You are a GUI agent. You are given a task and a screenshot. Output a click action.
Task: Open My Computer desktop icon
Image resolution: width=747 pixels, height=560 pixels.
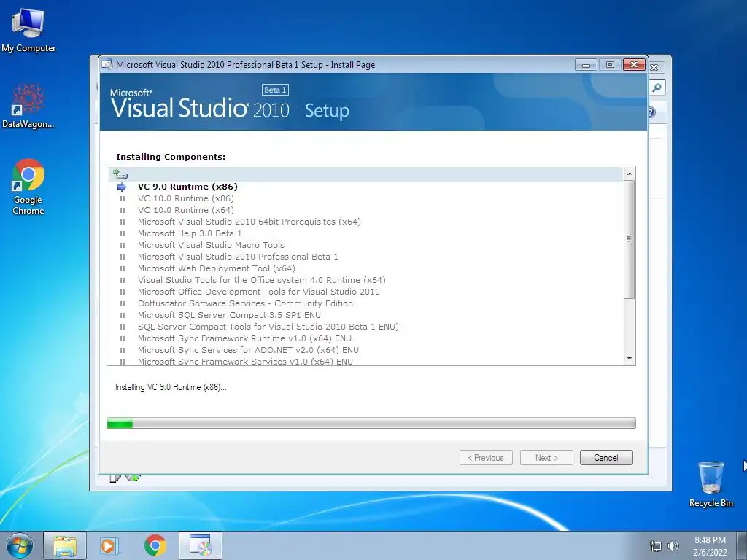click(28, 31)
